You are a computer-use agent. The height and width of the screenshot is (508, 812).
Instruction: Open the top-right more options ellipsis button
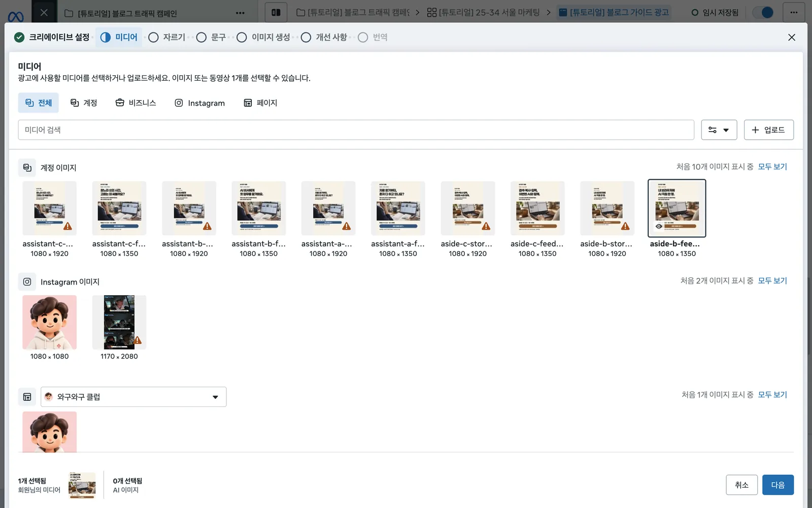point(794,12)
